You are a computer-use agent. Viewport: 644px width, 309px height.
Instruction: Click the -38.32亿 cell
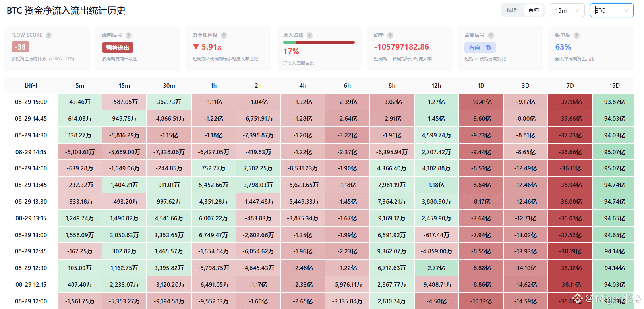pos(570,268)
